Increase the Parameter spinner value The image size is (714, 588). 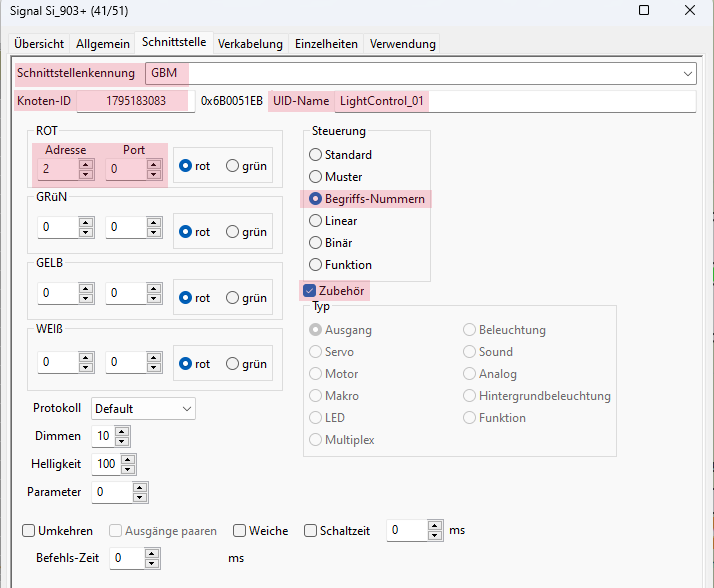(140, 488)
